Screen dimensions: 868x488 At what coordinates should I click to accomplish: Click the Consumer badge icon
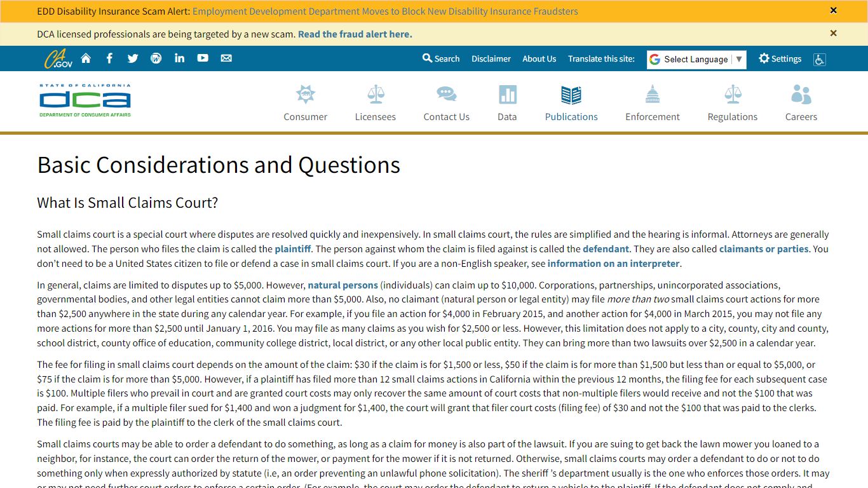pyautogui.click(x=306, y=95)
